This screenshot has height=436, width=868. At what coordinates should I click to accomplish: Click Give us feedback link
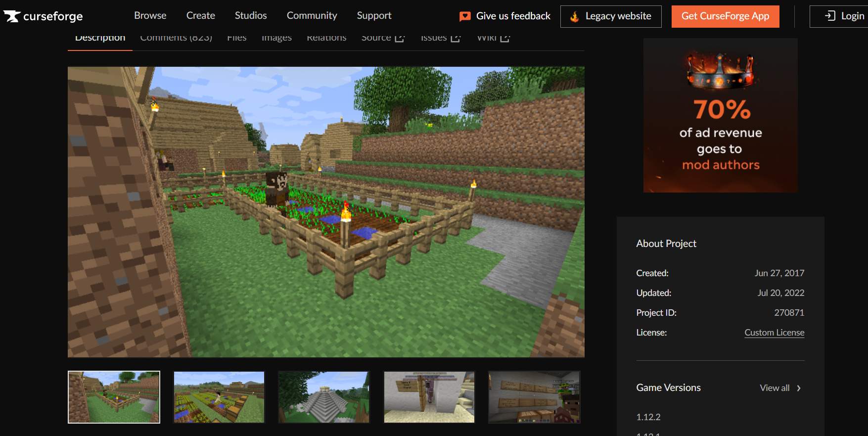click(504, 16)
